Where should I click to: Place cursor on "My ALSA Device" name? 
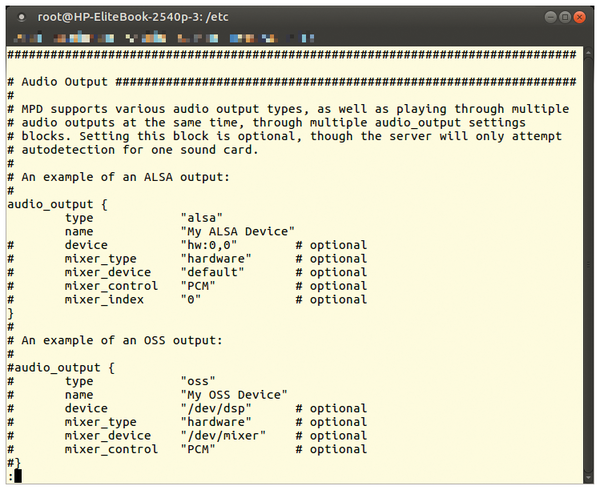(237, 231)
